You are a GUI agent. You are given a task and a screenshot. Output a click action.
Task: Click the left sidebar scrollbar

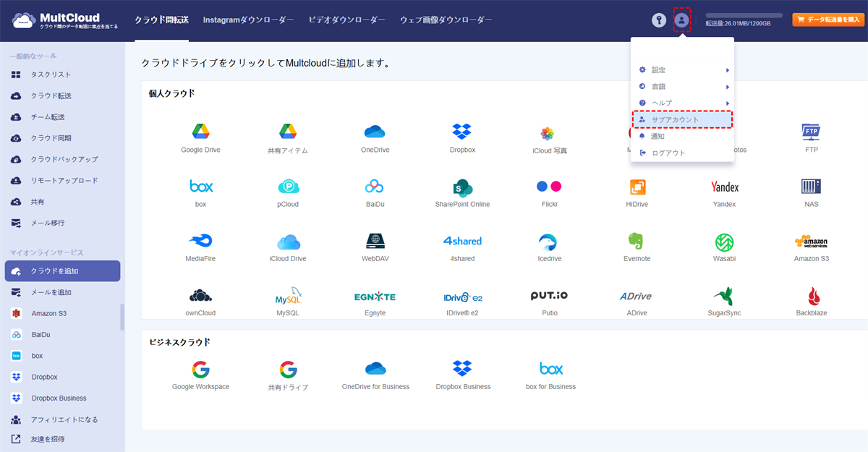pos(122,317)
